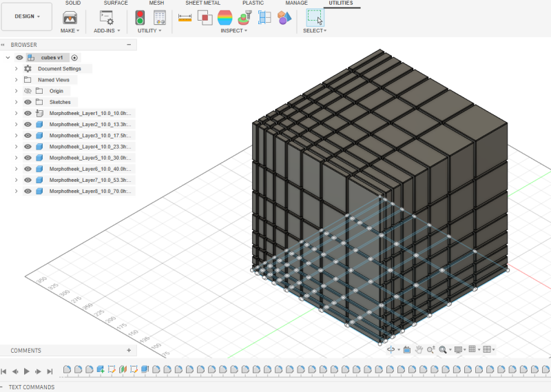
Task: Select the Measure ruler tool
Action: coord(185,18)
